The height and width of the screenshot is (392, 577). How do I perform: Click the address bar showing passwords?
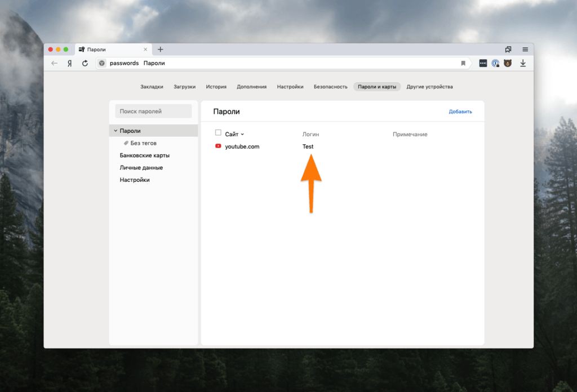click(x=283, y=63)
